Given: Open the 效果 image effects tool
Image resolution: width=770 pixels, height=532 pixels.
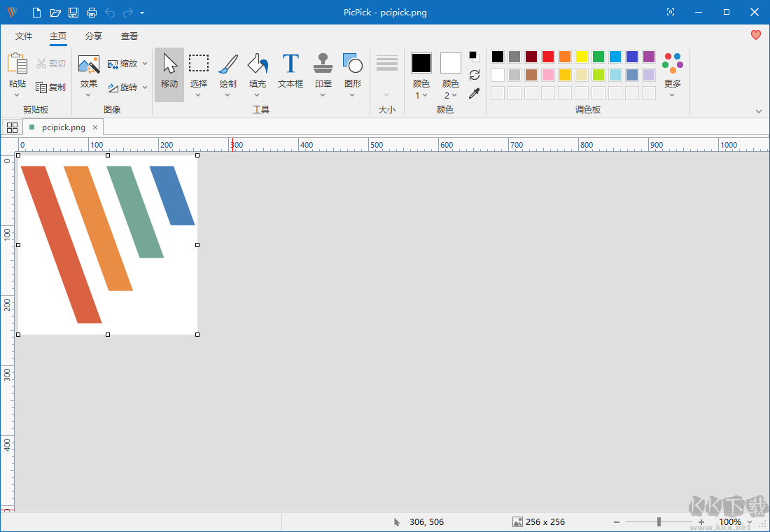Looking at the screenshot, I should 89,64.
